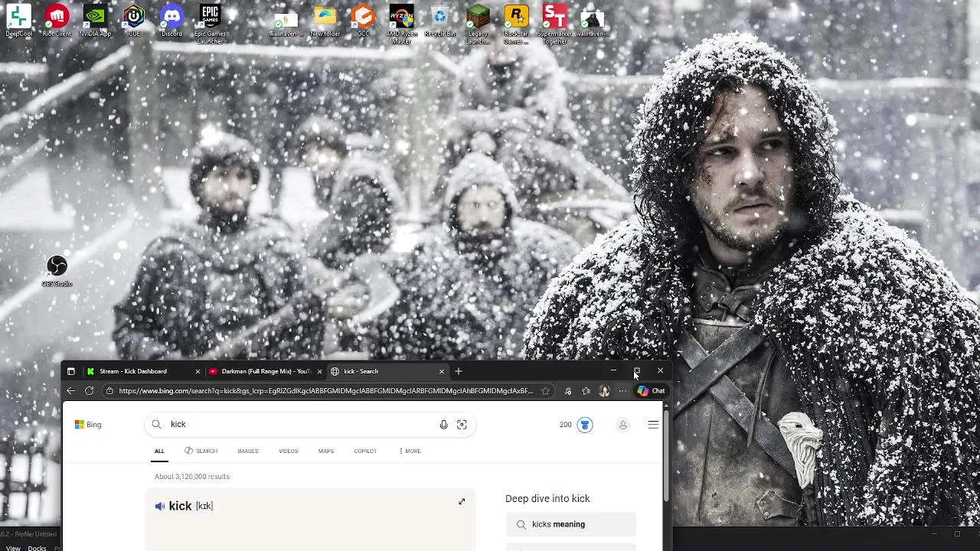This screenshot has height=551, width=980.
Task: Click the Edge tab actions icon
Action: pyautogui.click(x=70, y=371)
